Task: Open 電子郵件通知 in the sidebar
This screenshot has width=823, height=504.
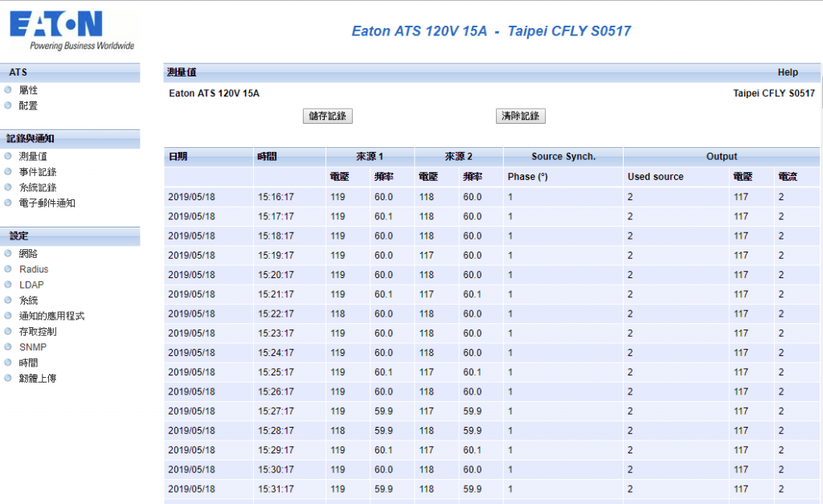Action: 47,203
